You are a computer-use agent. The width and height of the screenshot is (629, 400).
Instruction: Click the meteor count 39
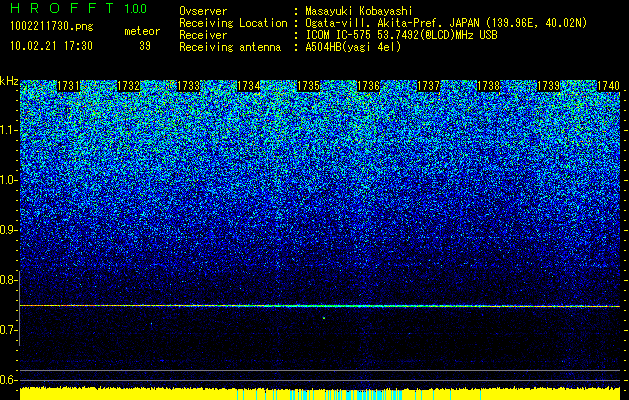pos(145,46)
